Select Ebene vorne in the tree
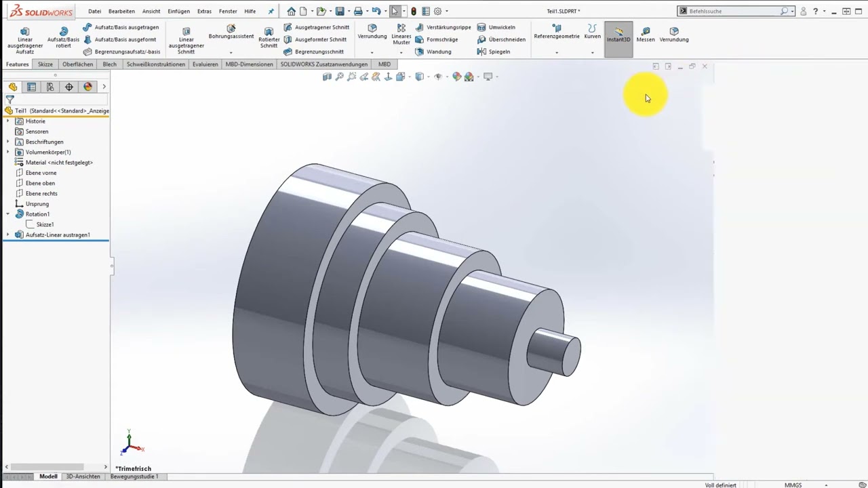The image size is (868, 488). point(41,173)
